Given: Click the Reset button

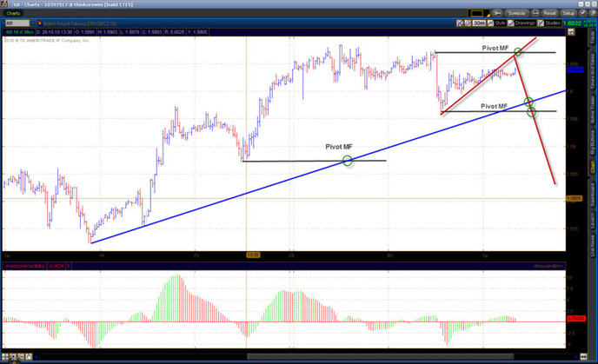Looking at the screenshot, I should [x=549, y=13].
